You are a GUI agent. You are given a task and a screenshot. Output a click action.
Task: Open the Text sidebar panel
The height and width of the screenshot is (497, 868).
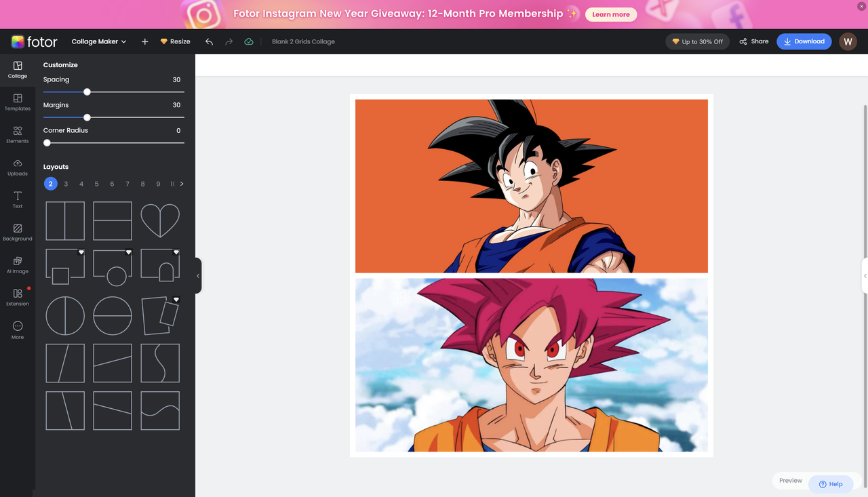pos(18,200)
